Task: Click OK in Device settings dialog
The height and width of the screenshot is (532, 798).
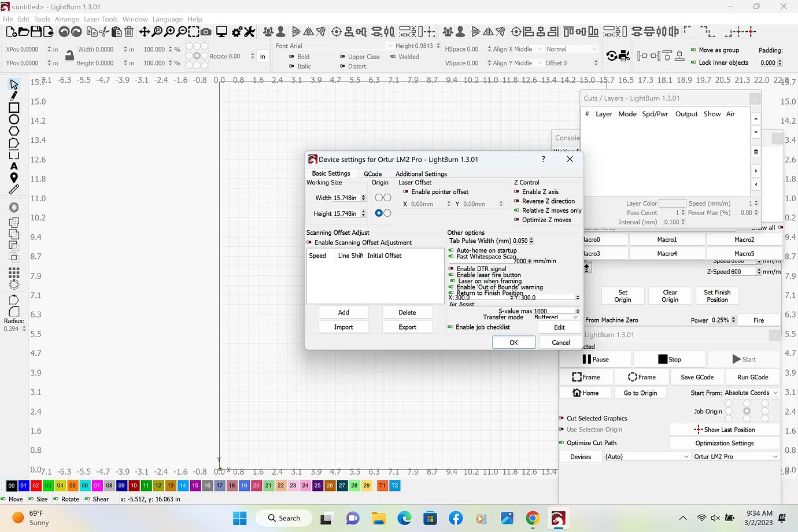Action: [x=513, y=342]
